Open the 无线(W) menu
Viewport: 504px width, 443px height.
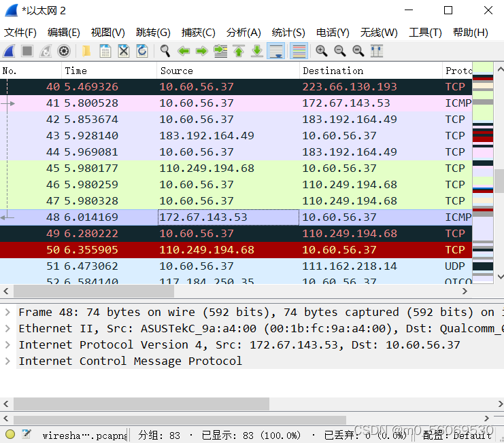[379, 33]
